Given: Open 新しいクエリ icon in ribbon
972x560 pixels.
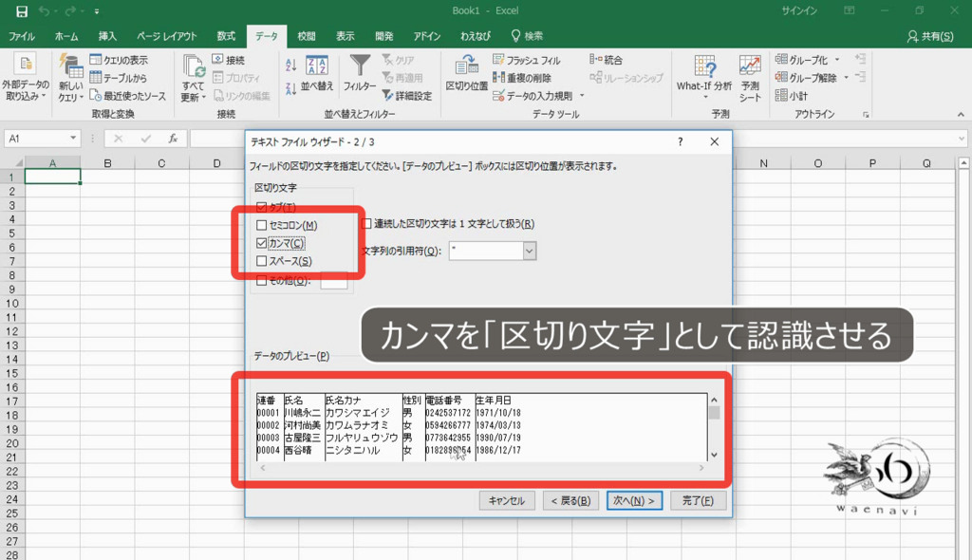Looking at the screenshot, I should 70,66.
